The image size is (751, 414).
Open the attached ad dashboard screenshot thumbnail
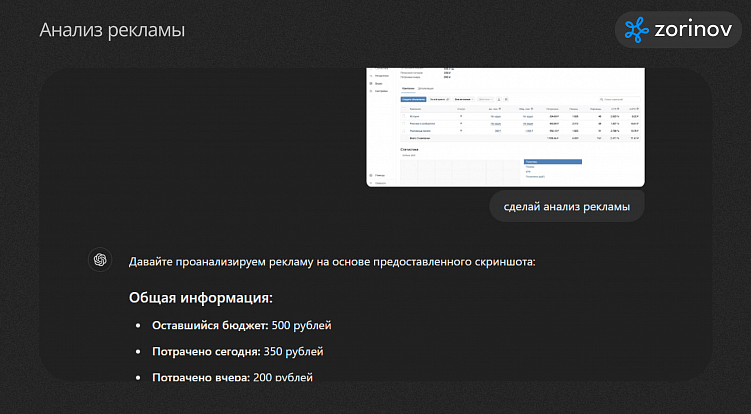(x=505, y=127)
